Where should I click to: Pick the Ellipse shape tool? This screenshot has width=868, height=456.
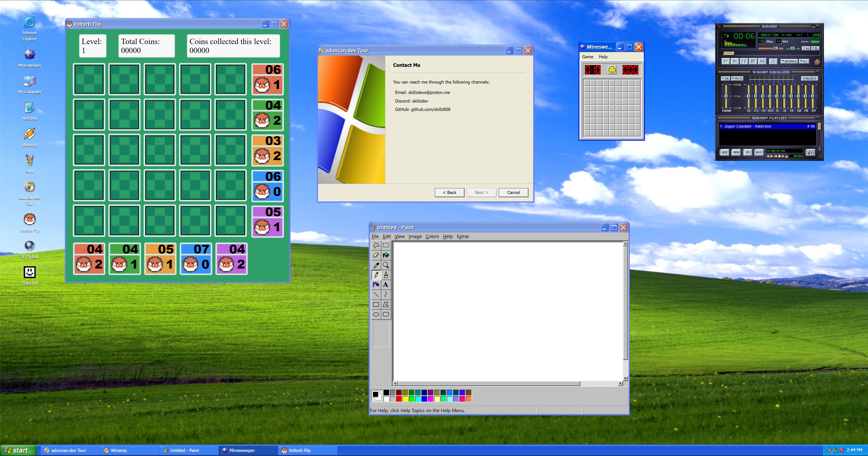tap(376, 314)
